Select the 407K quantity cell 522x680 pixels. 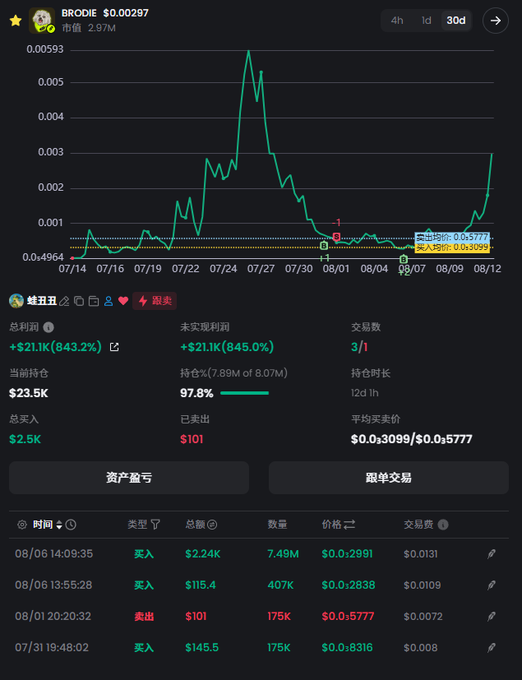coord(281,585)
